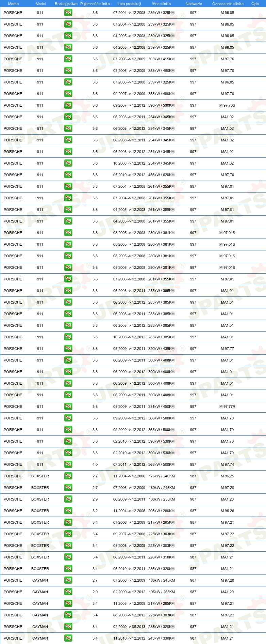The width and height of the screenshot is (266, 644).
Task: Click fuel icon in 3.6 10.2008 254kW row
Action: (x=68, y=163)
